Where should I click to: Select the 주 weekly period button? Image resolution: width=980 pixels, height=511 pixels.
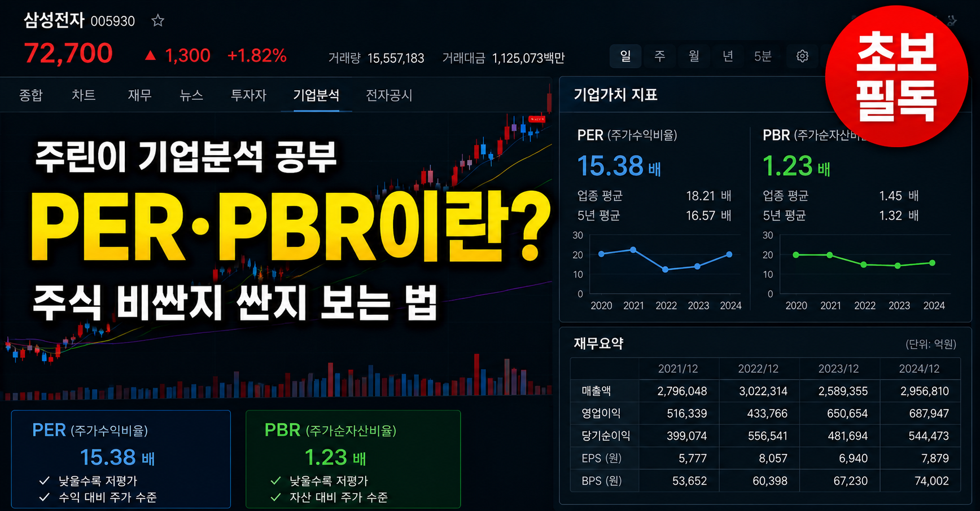click(660, 56)
